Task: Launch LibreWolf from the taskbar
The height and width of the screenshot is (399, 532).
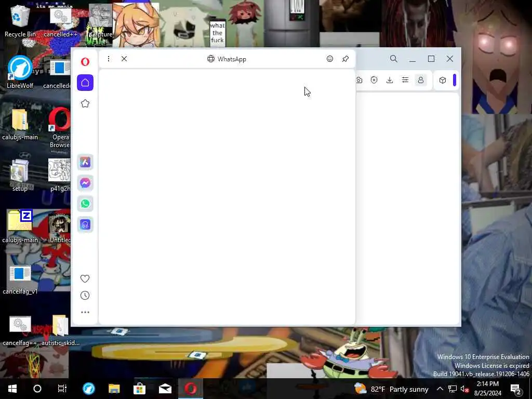Action: (x=89, y=389)
